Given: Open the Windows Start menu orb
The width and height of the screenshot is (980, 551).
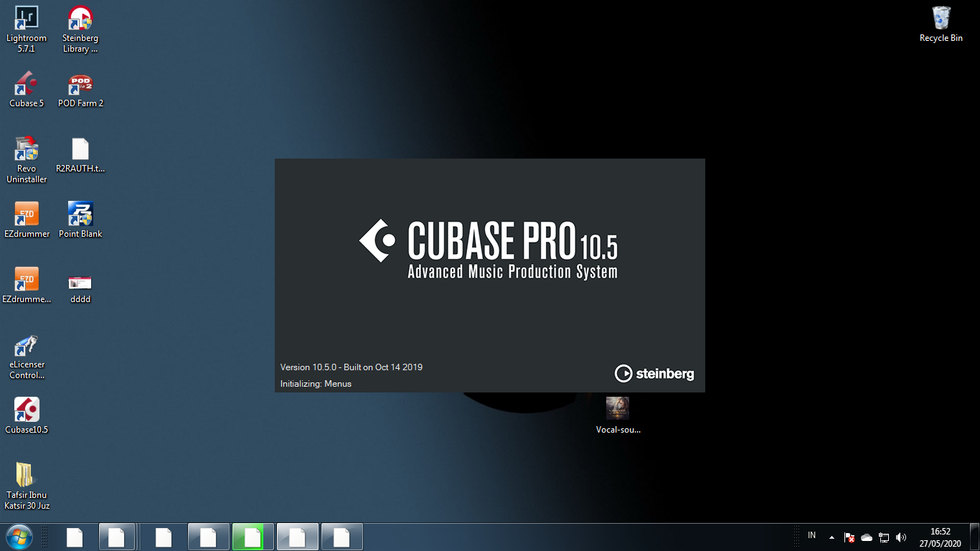Looking at the screenshot, I should (x=19, y=537).
